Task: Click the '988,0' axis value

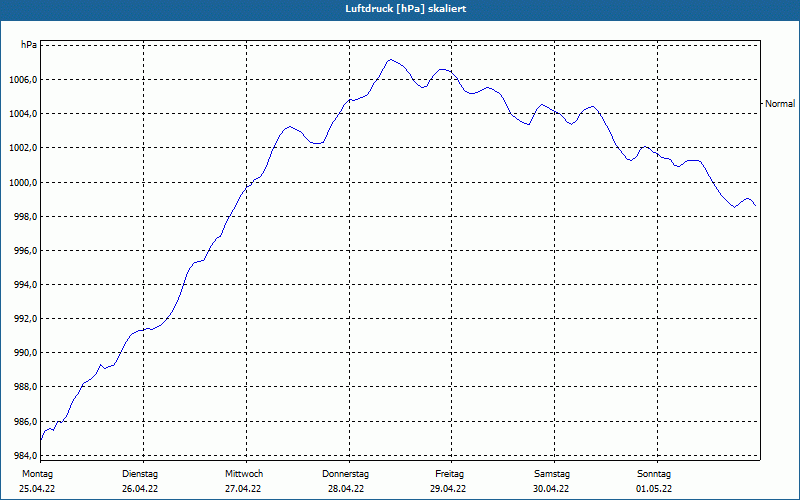Action: coord(26,387)
